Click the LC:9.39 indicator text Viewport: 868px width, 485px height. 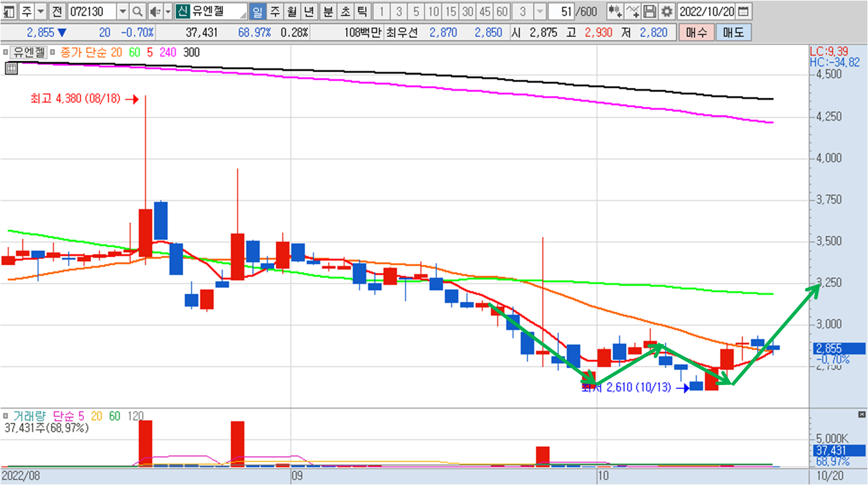click(829, 51)
